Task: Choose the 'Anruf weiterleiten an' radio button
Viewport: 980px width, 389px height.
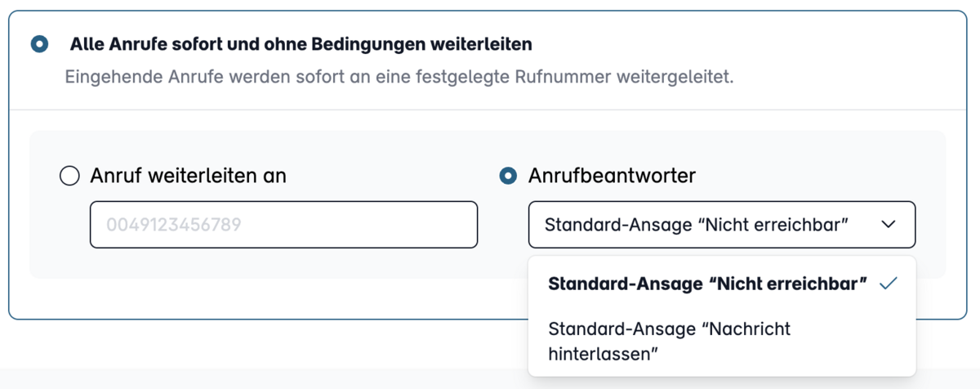Action: click(x=70, y=176)
